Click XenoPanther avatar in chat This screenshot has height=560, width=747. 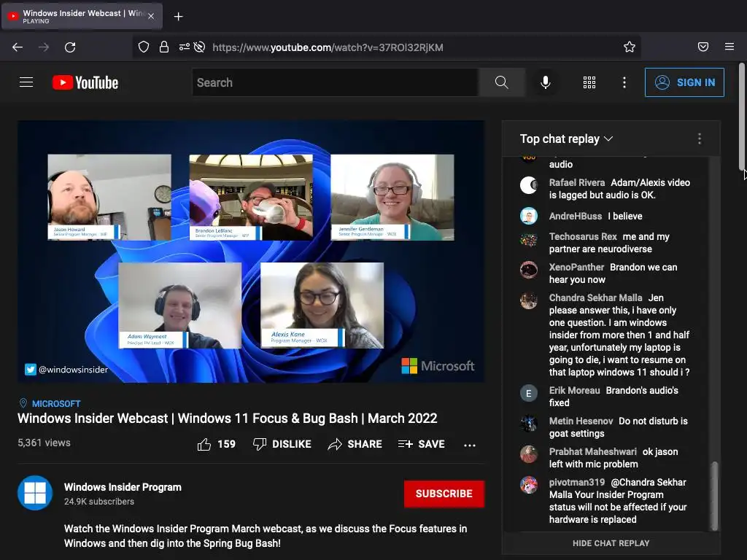pyautogui.click(x=528, y=270)
